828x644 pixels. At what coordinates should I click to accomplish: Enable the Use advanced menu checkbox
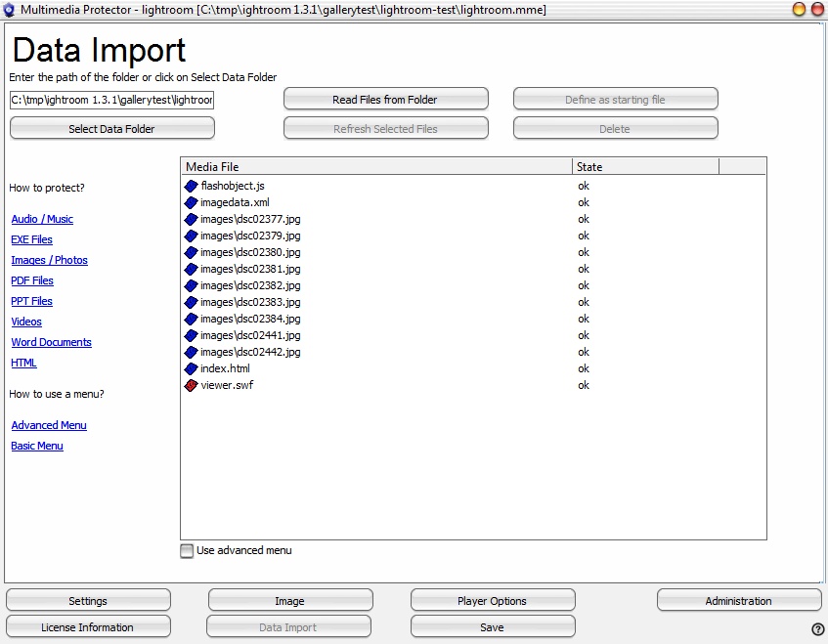[187, 551]
